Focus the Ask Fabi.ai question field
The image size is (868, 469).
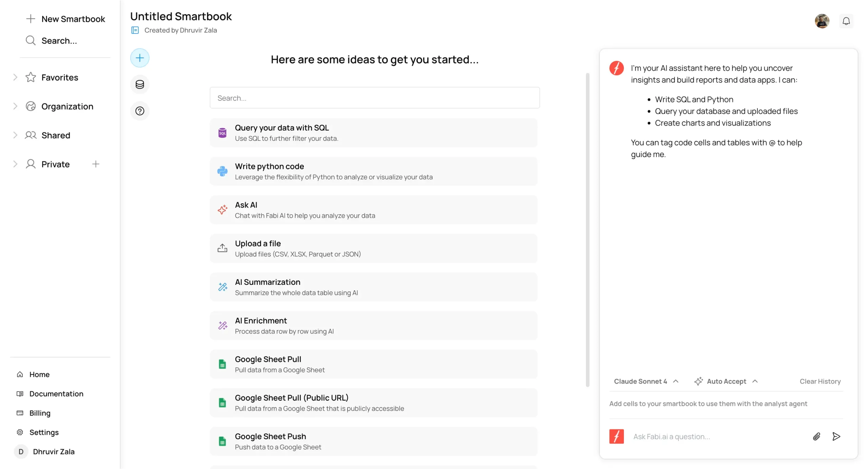click(x=715, y=436)
